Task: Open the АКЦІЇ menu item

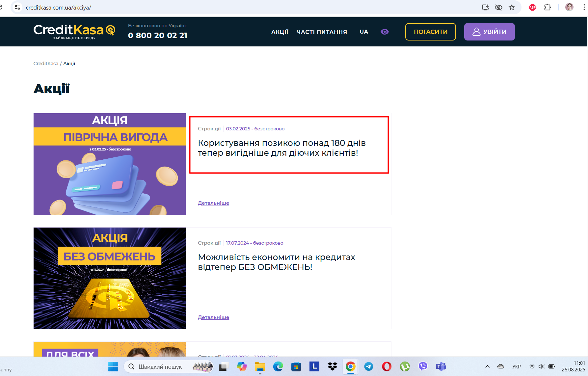Action: [x=280, y=32]
